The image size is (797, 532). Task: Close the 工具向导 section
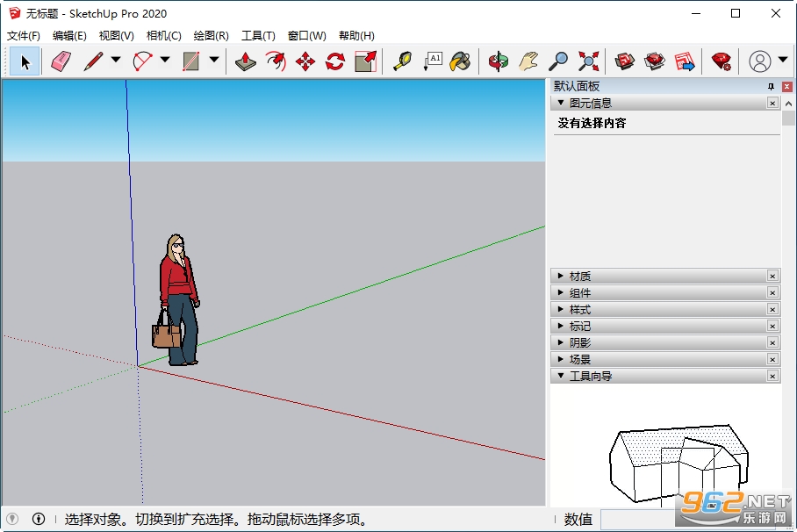click(772, 377)
